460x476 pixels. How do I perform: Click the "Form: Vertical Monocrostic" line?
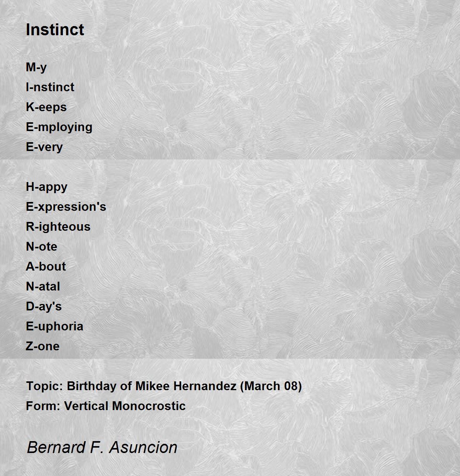[105, 406]
